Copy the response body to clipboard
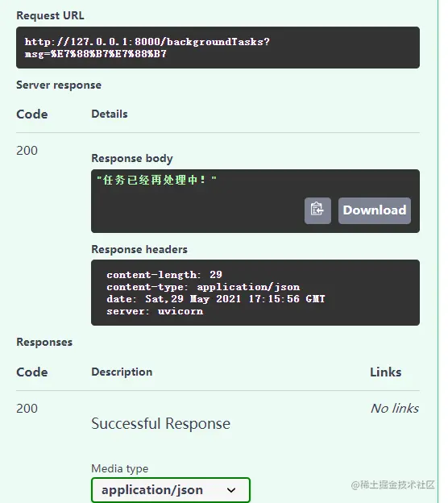The height and width of the screenshot is (503, 448). coord(317,210)
